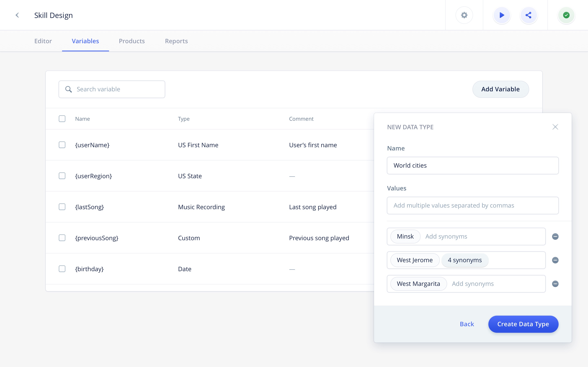The width and height of the screenshot is (588, 367).
Task: Click the share icon in the header
Action: click(x=528, y=15)
